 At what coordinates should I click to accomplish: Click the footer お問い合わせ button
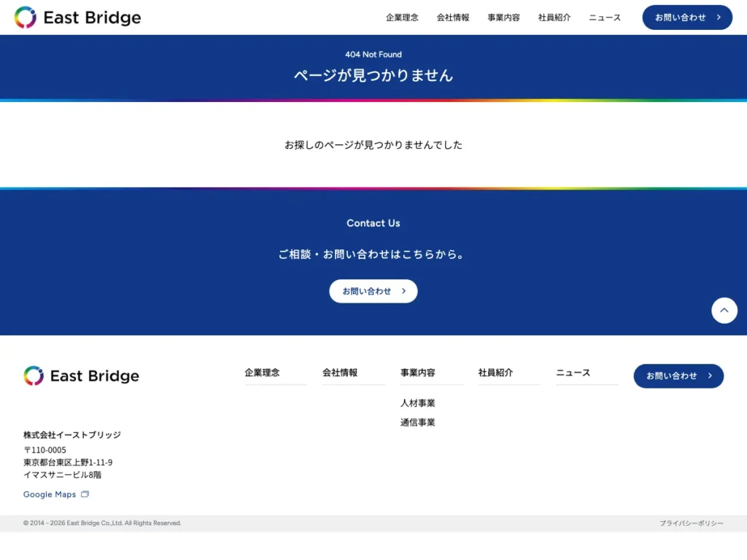pyautogui.click(x=678, y=376)
